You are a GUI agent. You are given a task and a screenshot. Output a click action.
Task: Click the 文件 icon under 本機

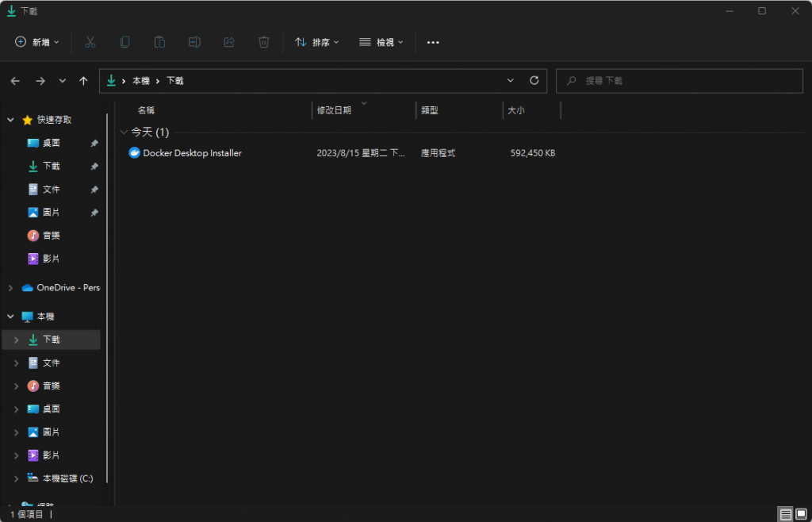[33, 363]
